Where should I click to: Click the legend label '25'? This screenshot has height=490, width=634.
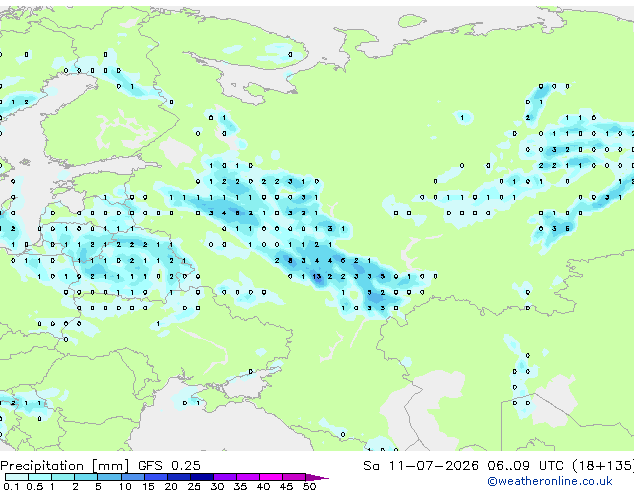point(194,486)
